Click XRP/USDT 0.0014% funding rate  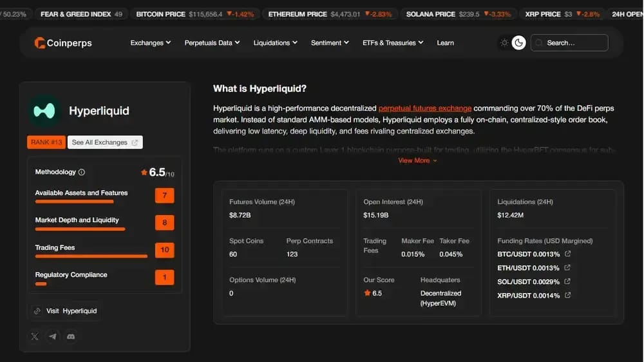528,296
